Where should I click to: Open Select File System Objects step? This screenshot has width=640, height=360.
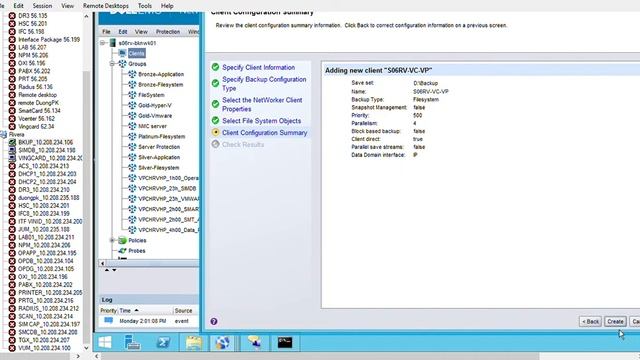(x=261, y=121)
